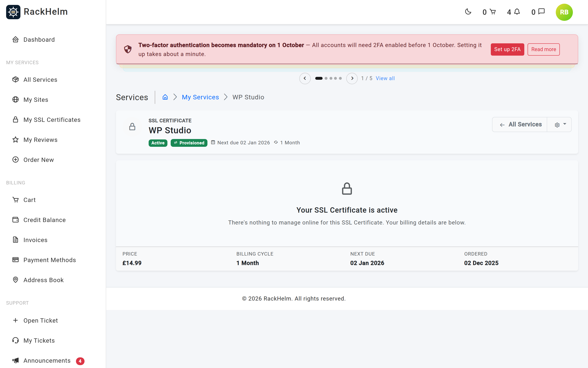This screenshot has width=588, height=368.
Task: Click the Announcements megaphone icon
Action: click(16, 360)
